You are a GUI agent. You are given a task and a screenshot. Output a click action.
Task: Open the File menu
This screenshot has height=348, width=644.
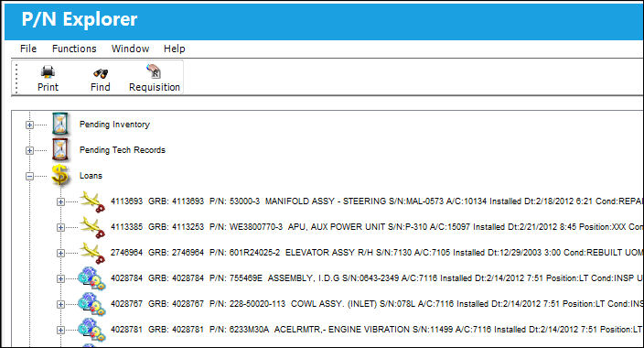(28, 49)
